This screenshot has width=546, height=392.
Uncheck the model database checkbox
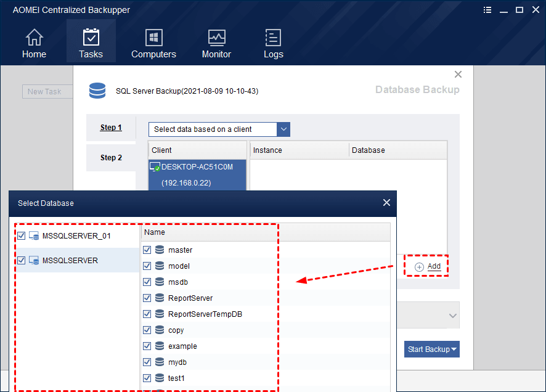click(147, 266)
